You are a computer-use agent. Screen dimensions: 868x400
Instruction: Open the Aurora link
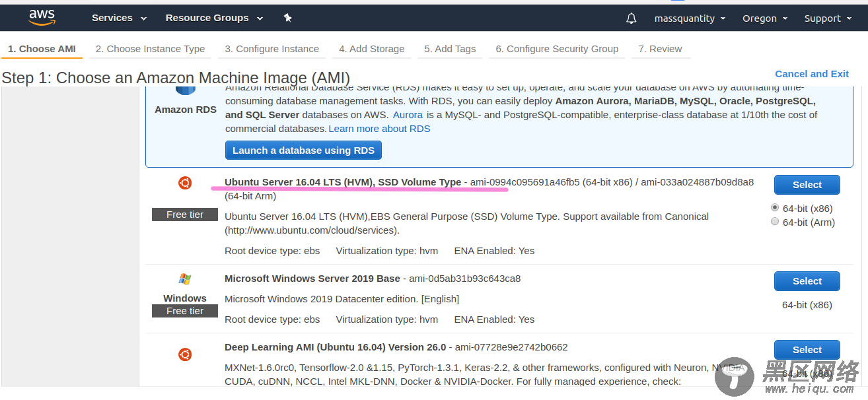408,115
